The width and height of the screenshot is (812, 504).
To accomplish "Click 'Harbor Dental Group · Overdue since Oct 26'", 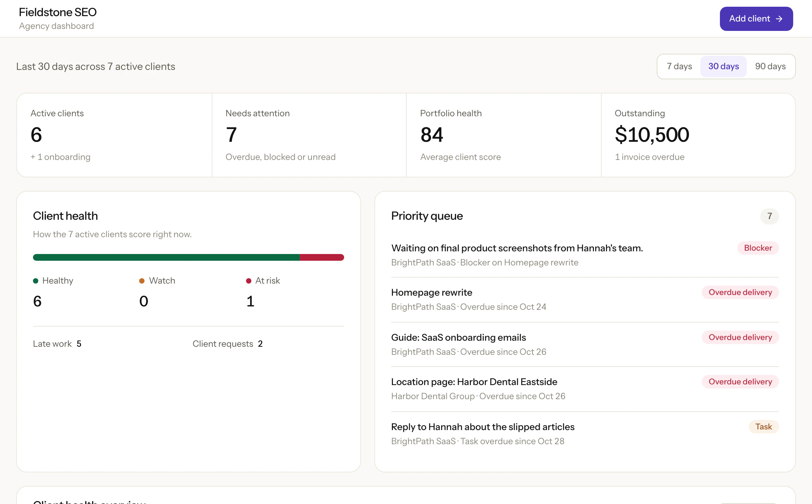I will pyautogui.click(x=478, y=396).
